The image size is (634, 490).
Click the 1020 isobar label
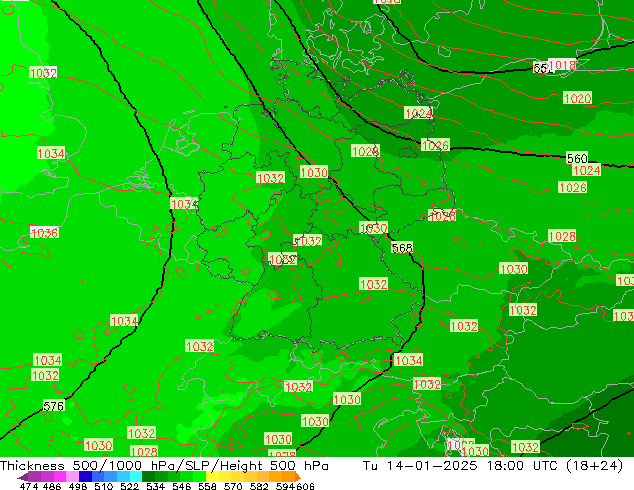[x=577, y=98]
